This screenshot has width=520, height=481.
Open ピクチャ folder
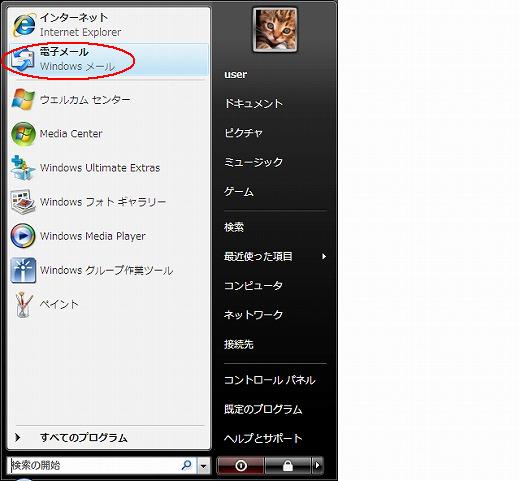[x=243, y=133]
